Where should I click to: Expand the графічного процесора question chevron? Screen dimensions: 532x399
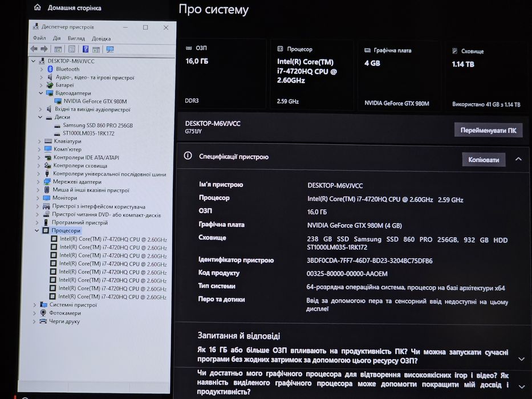point(522,386)
